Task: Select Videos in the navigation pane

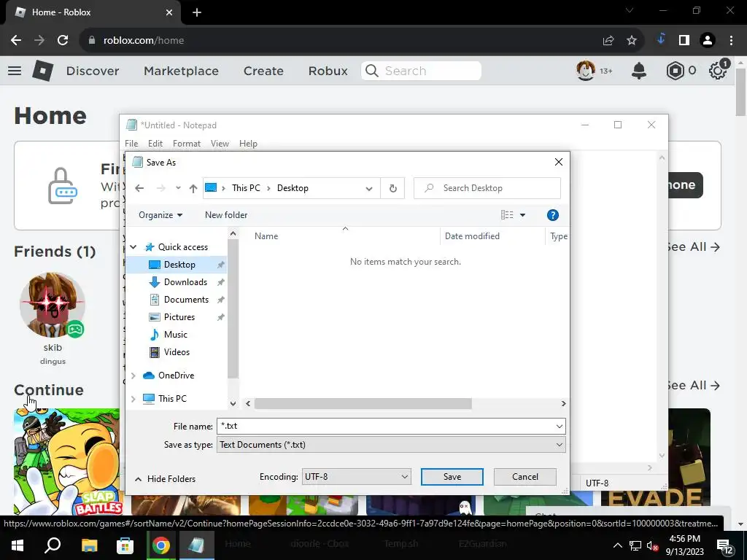Action: point(177,352)
